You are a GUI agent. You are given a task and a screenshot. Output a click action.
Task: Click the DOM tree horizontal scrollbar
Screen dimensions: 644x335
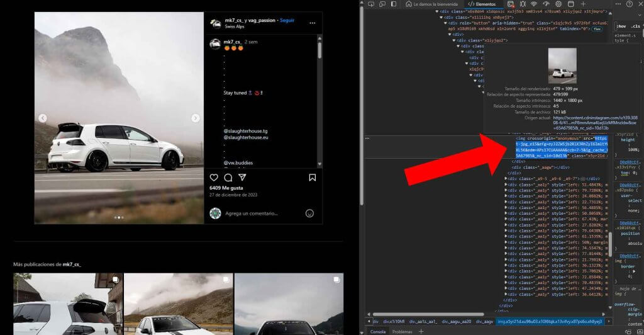[428, 314]
